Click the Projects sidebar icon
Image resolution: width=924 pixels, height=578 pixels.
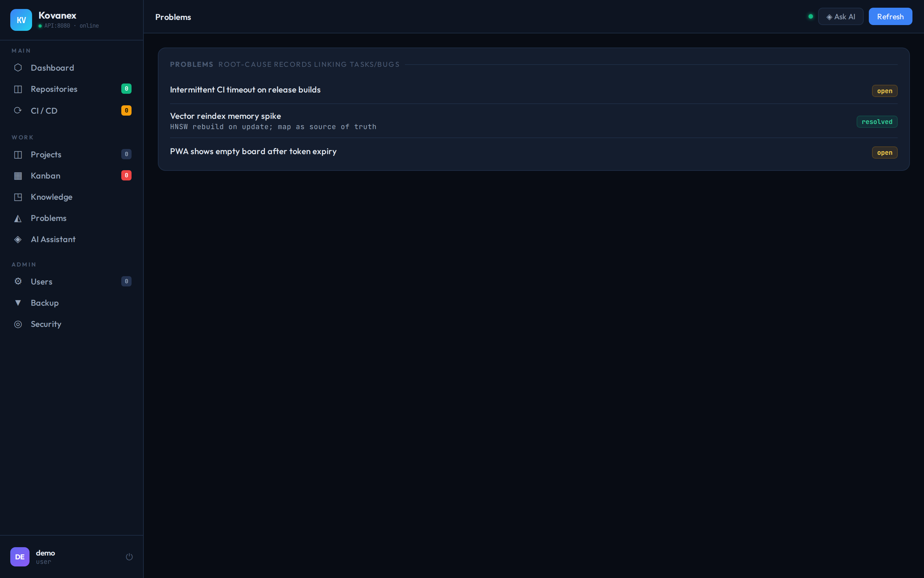(x=18, y=154)
